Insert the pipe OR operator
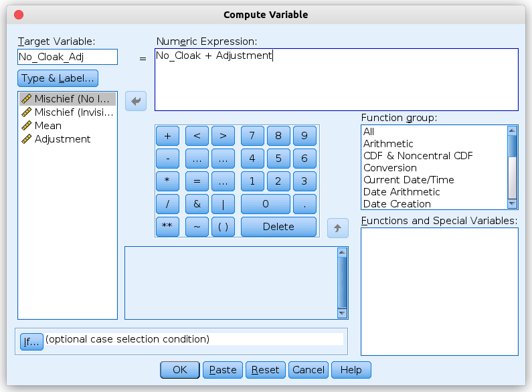Viewport: 532px width, 392px height. 223,204
